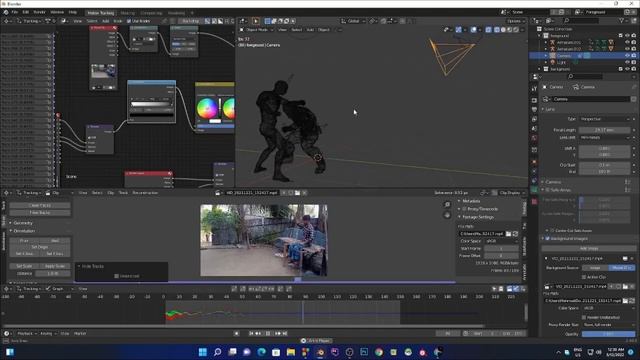640x360 pixels.
Task: Open Lens Unit dropdown
Action: coord(604,137)
